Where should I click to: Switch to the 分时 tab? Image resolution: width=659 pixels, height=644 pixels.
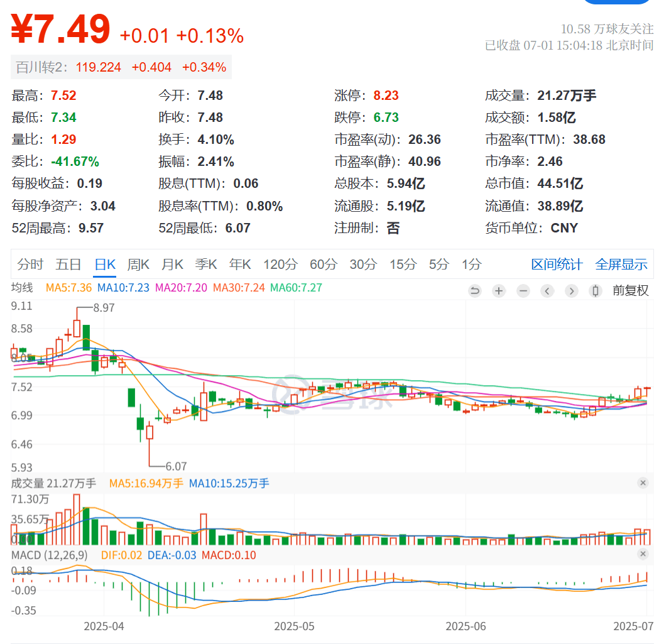30,265
